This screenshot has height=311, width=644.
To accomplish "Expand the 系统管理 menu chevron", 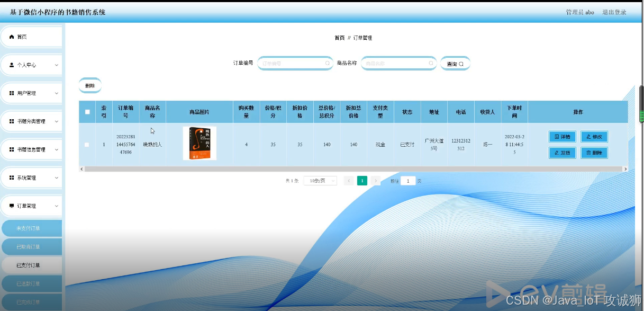I will (57, 177).
